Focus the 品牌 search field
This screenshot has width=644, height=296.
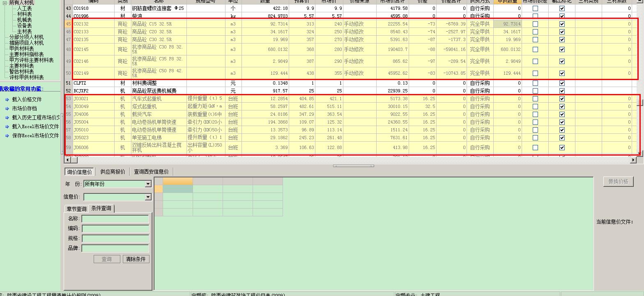tap(115, 248)
